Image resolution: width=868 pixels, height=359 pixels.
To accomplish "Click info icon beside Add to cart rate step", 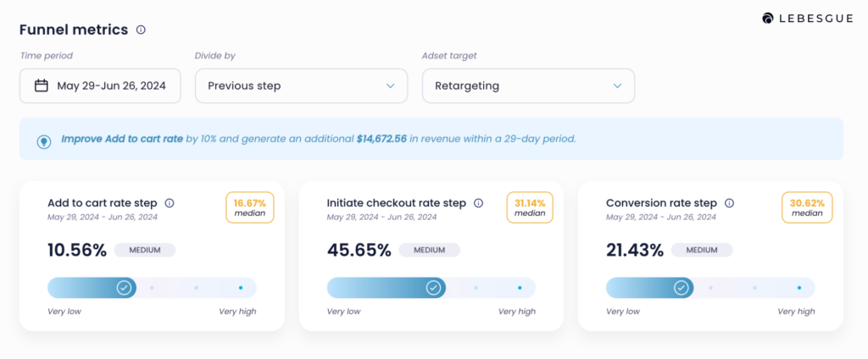I will coord(170,203).
